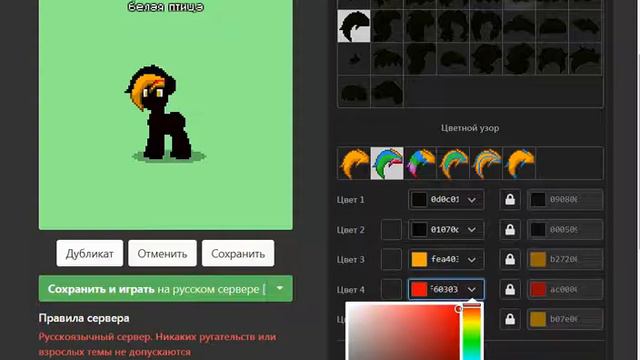Pick the sixth mane style in second row
This screenshot has width=640, height=360.
[x=520, y=59]
